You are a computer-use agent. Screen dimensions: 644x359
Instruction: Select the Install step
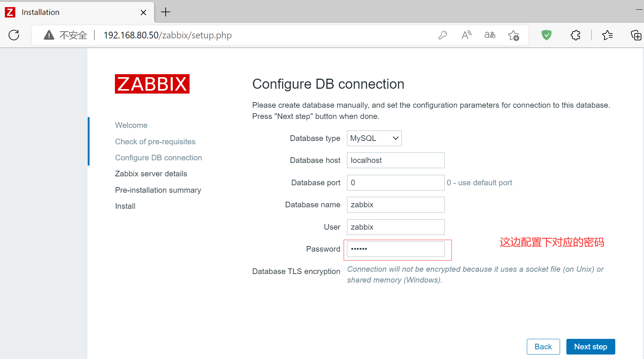(125, 206)
